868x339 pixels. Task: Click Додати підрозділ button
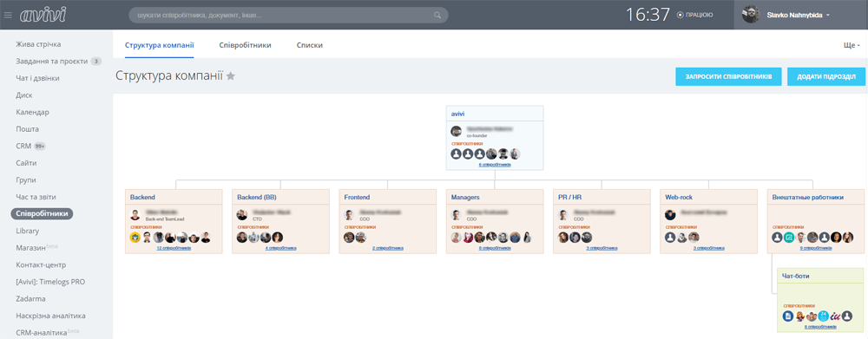point(826,77)
